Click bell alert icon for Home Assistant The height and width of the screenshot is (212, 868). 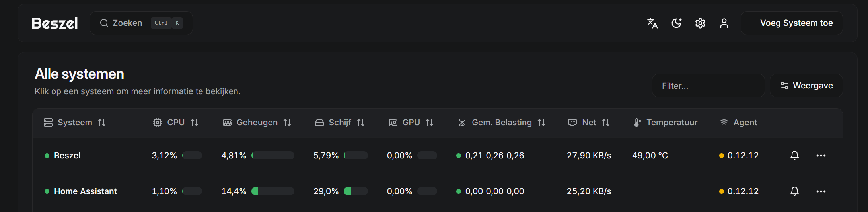pyautogui.click(x=794, y=191)
